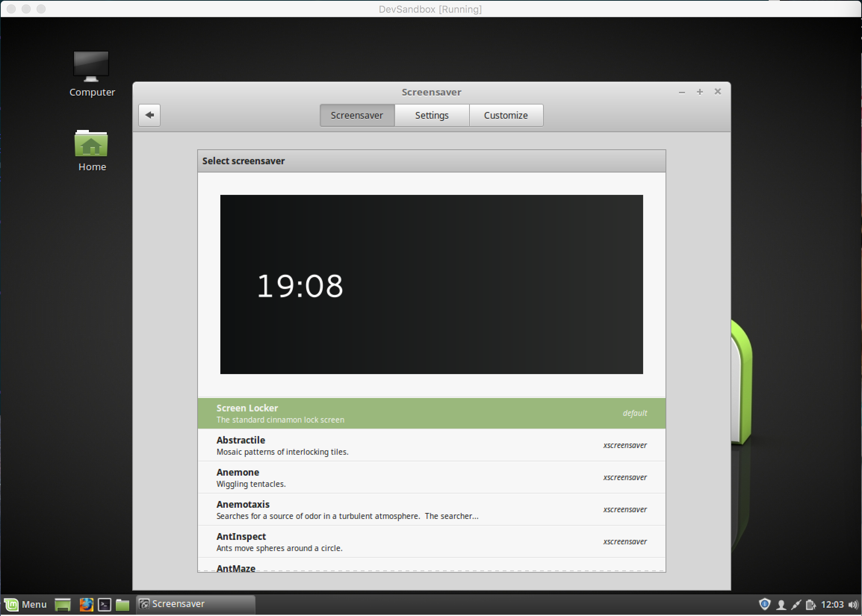
Task: Open the volume control tray icon
Action: point(853,604)
